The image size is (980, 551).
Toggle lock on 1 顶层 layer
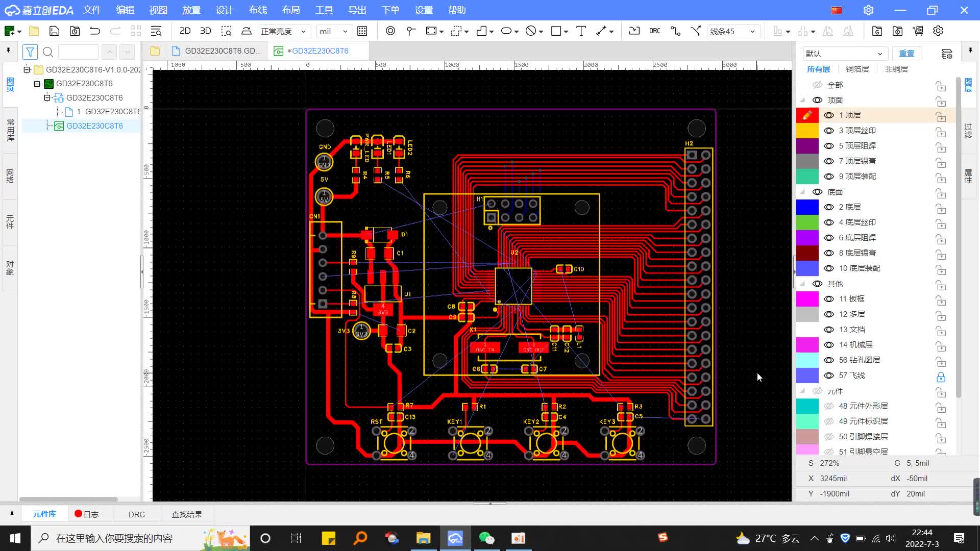pyautogui.click(x=941, y=117)
